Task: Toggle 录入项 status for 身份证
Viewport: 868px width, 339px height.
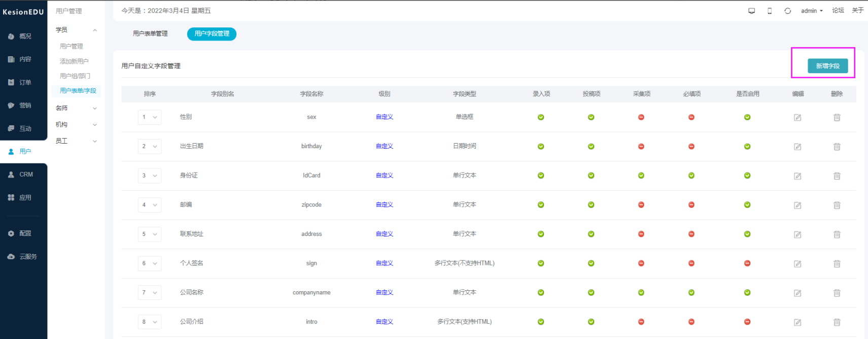Action: (541, 176)
